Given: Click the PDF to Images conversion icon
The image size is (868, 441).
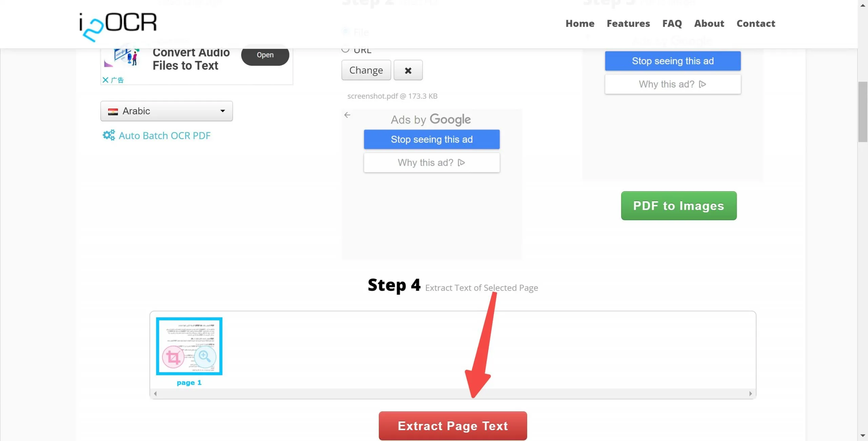Looking at the screenshot, I should coord(678,205).
